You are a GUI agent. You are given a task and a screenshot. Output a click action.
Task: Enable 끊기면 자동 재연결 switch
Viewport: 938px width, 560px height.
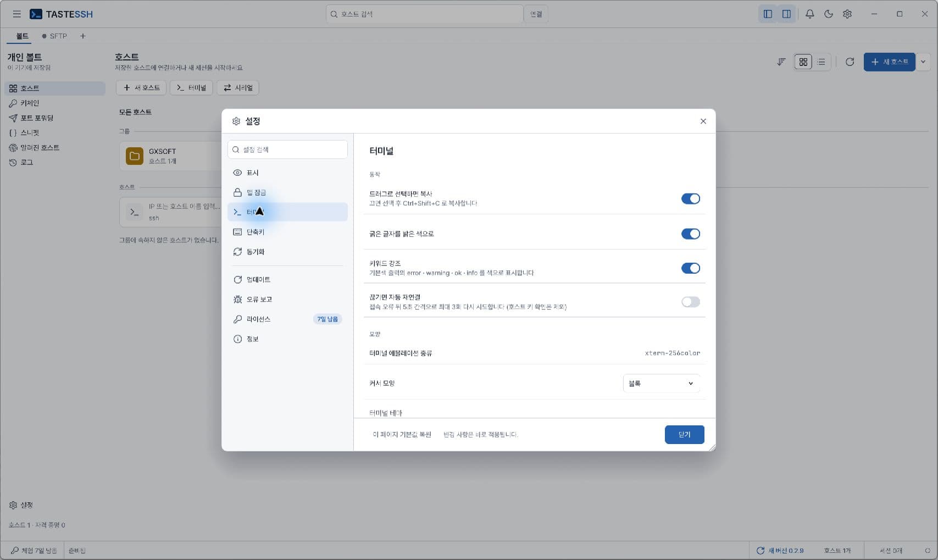[x=690, y=302]
